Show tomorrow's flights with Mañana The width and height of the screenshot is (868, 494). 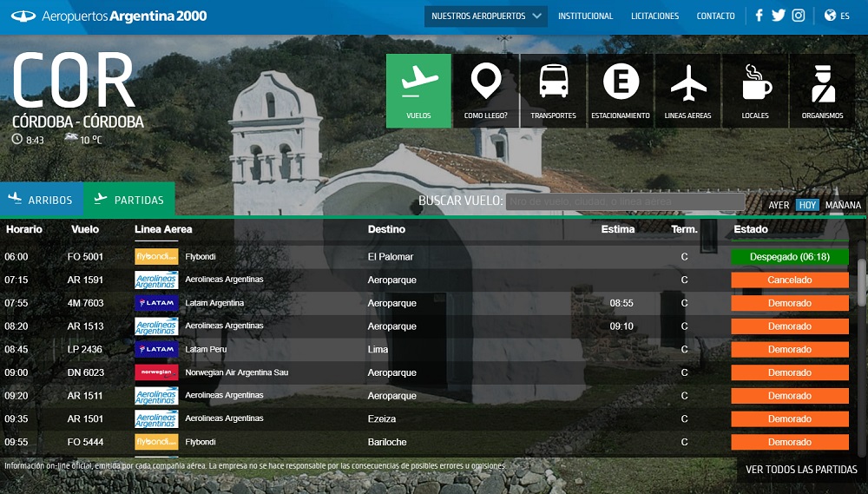coord(843,205)
